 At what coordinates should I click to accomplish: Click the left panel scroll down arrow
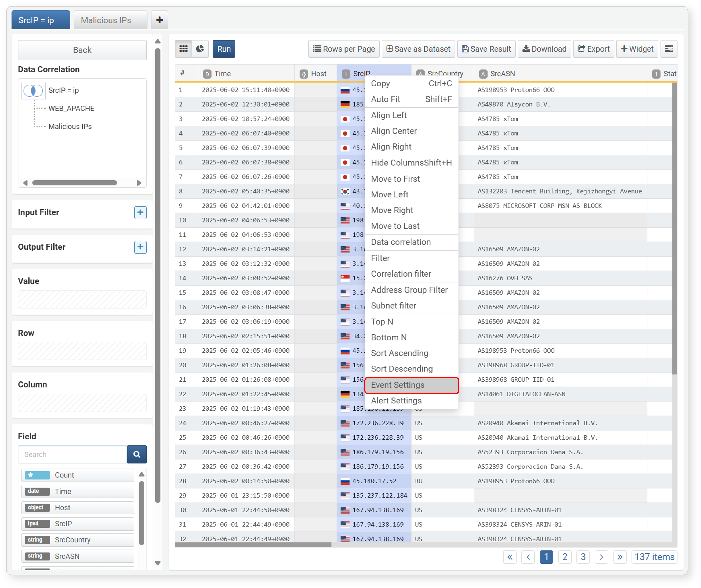tap(158, 563)
